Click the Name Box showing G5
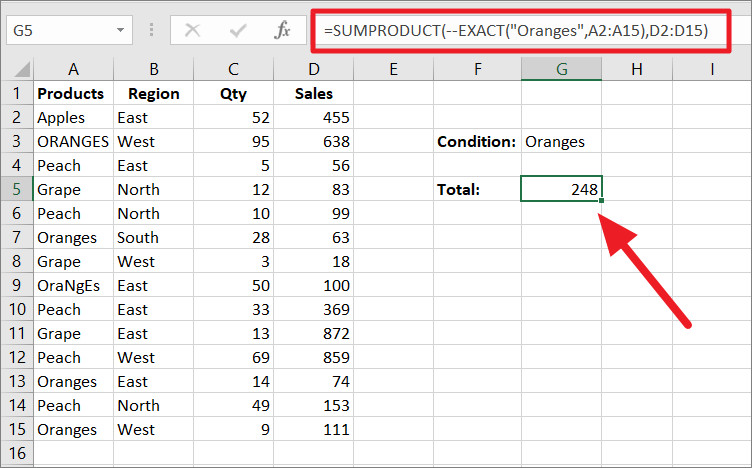Viewport: 752px width, 468px height. 70,30
